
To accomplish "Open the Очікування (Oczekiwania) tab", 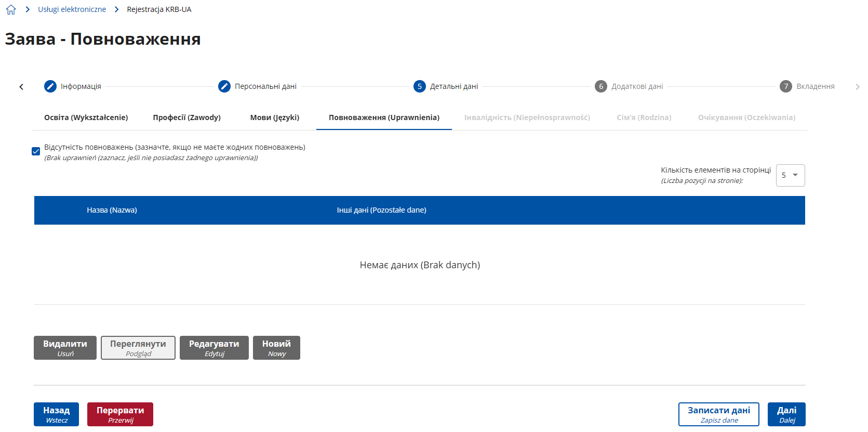I will pos(746,117).
